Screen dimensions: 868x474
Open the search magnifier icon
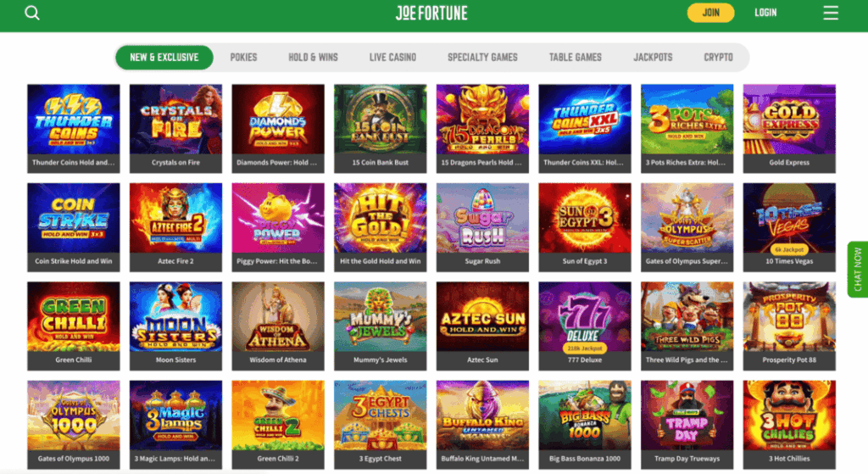point(32,13)
